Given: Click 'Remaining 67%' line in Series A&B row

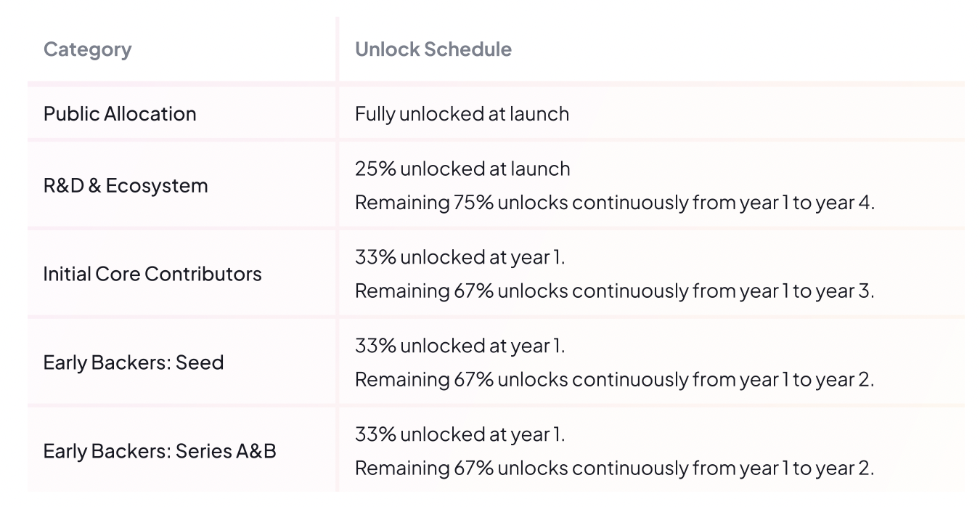Looking at the screenshot, I should (614, 469).
